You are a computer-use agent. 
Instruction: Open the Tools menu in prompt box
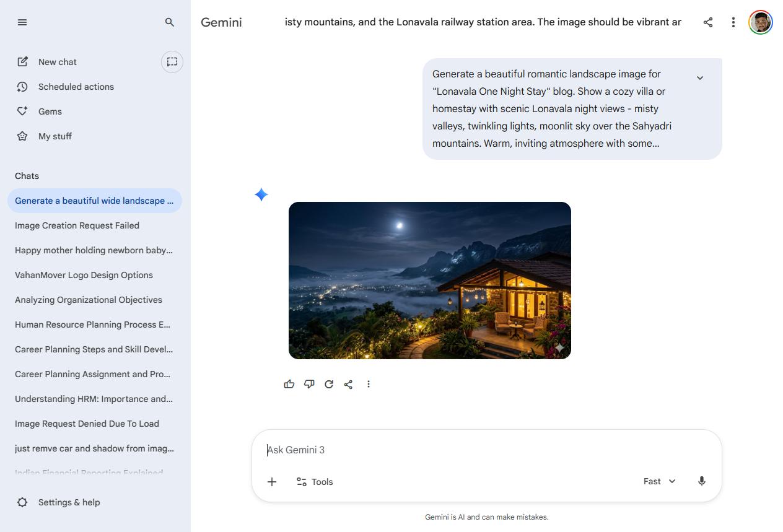click(315, 482)
